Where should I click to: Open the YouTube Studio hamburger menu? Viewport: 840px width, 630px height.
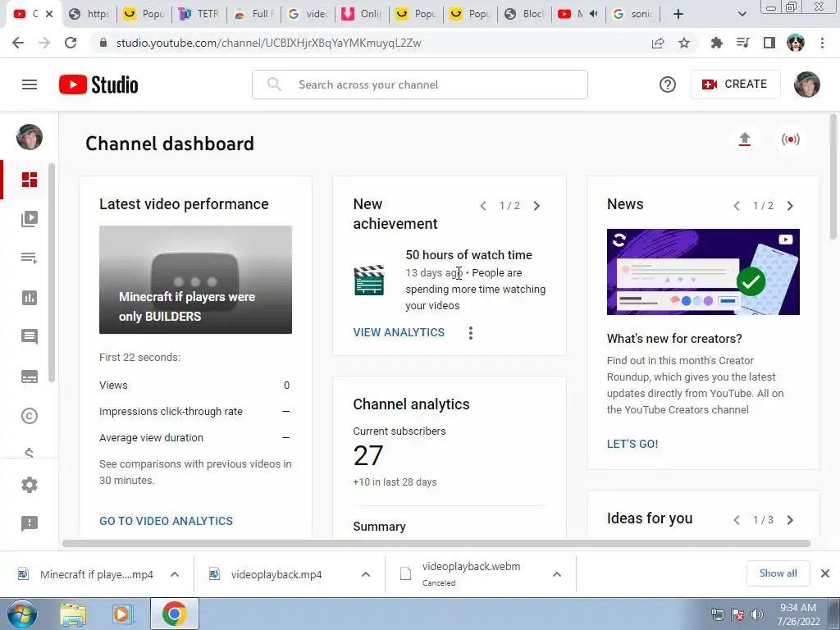pos(30,84)
